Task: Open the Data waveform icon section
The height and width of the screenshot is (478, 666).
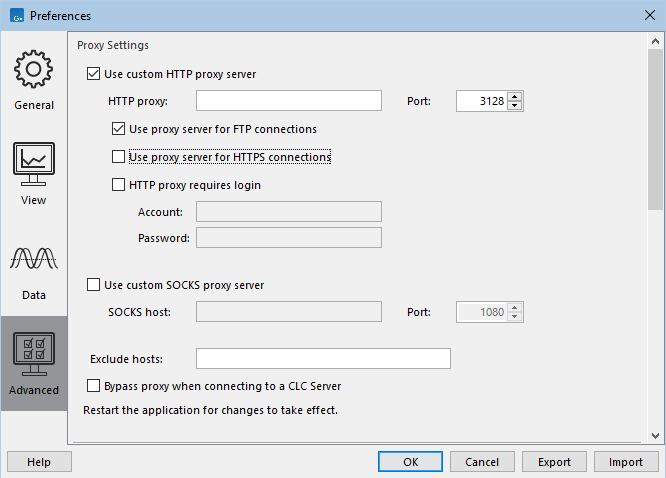Action: click(34, 260)
